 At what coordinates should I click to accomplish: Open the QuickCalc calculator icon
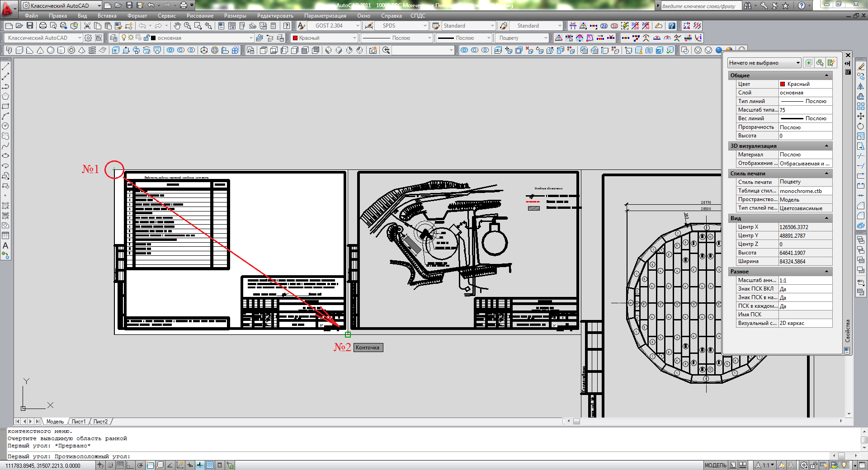pos(273,26)
